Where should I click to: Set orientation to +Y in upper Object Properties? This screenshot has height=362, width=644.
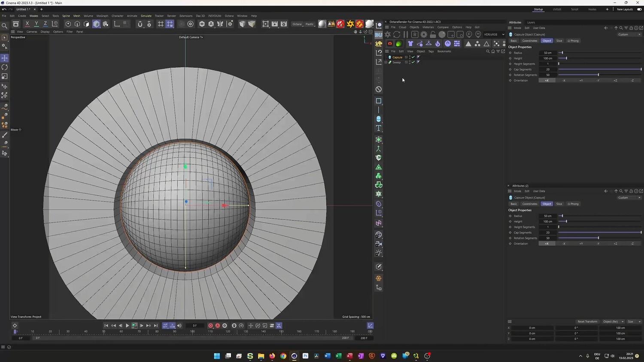tap(581, 81)
